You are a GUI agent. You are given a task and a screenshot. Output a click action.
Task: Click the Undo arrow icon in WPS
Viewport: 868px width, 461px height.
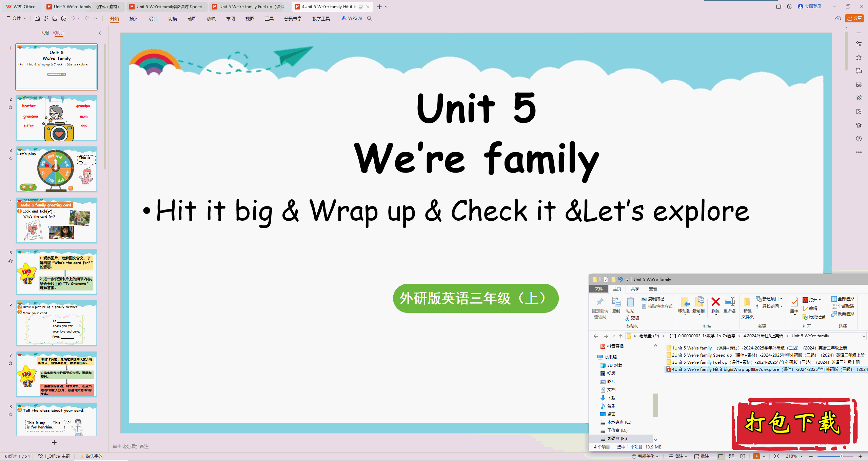pos(73,18)
